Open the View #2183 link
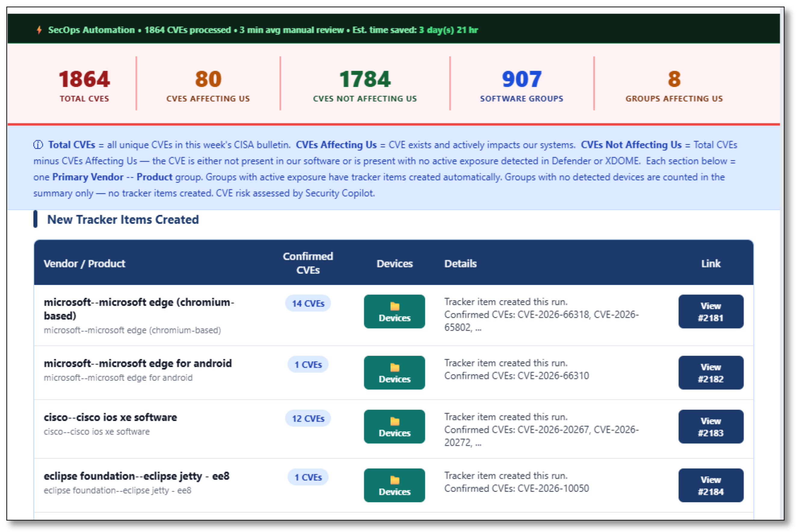 (x=711, y=426)
